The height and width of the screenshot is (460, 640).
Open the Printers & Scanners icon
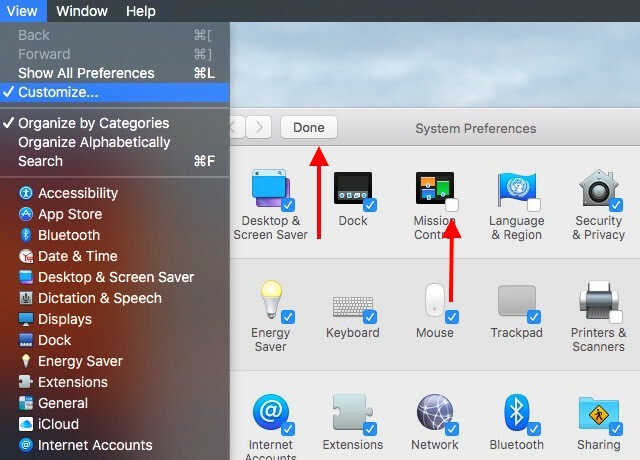point(599,300)
